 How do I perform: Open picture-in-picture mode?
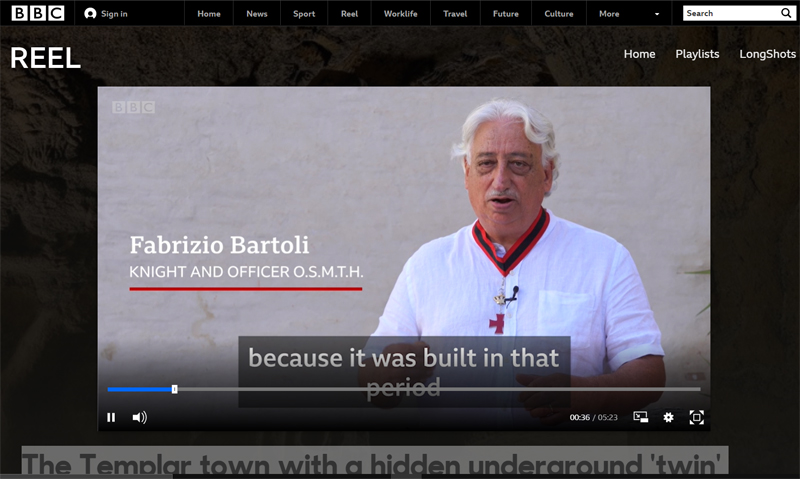640,417
